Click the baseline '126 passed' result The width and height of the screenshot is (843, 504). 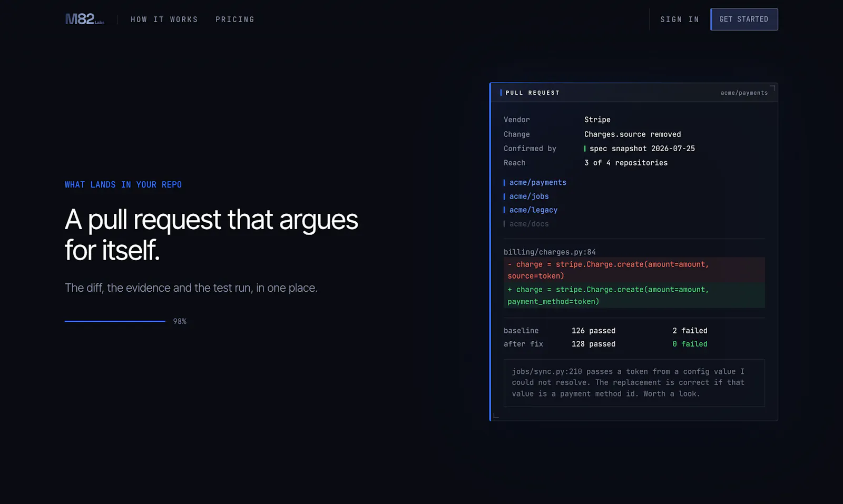(x=593, y=331)
